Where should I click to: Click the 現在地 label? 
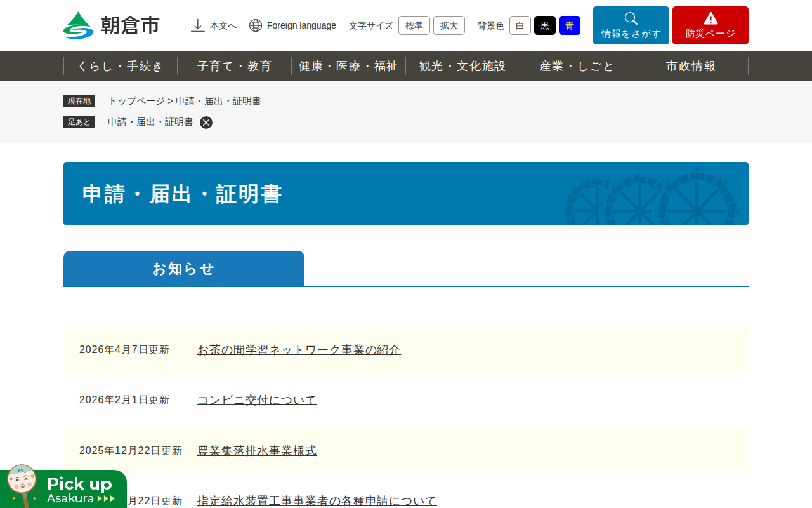coord(79,101)
